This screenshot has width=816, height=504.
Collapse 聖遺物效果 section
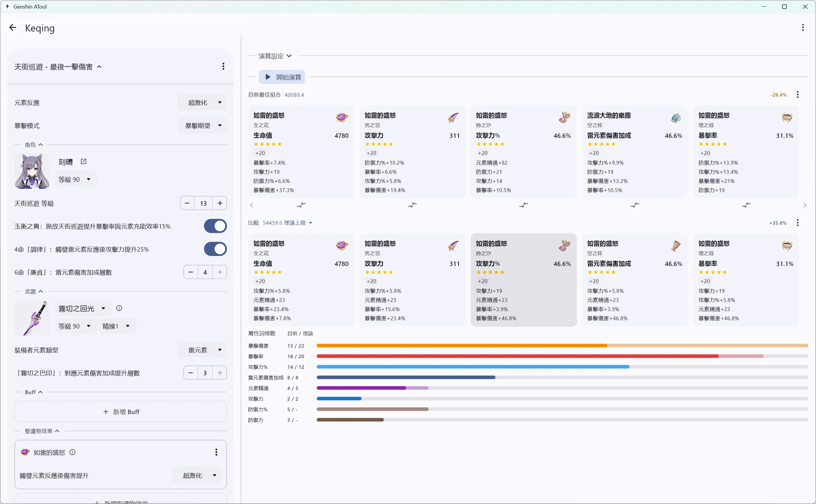(x=42, y=431)
